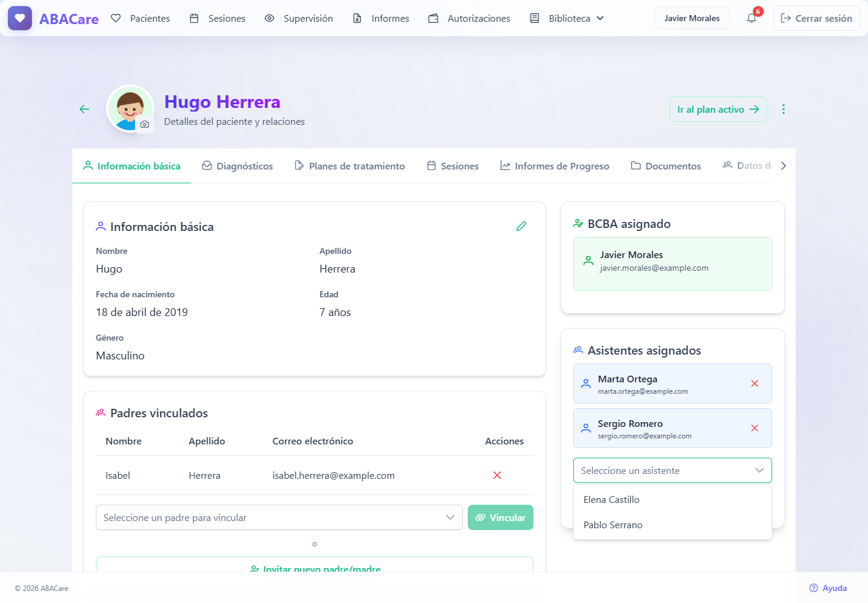Collapse the Seleccione un asistente dropdown
868x603 pixels.
click(673, 470)
